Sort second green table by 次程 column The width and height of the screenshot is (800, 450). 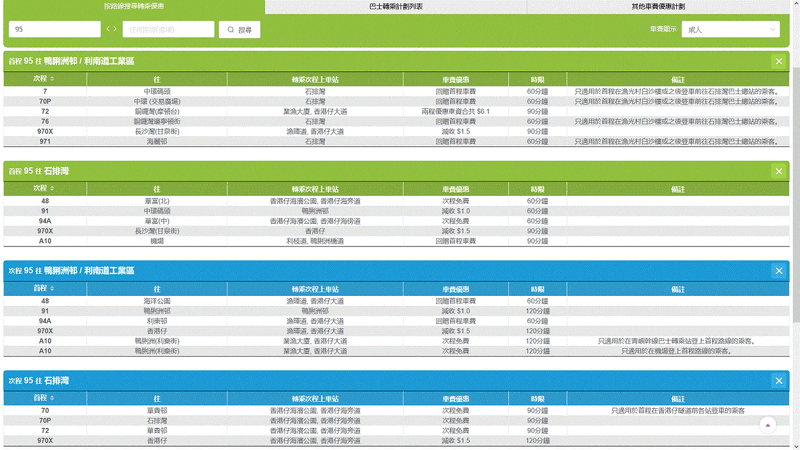[45, 188]
